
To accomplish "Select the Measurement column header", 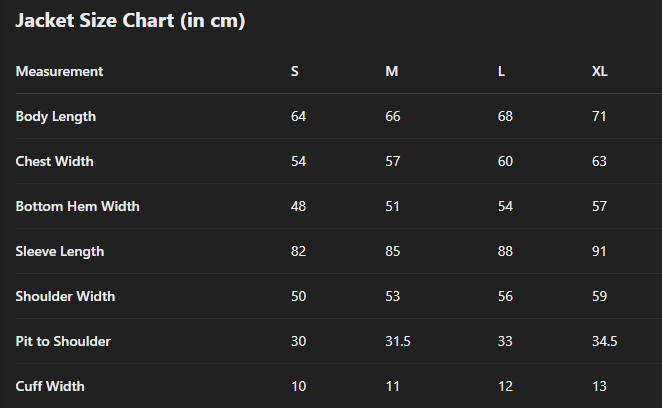I will (59, 71).
